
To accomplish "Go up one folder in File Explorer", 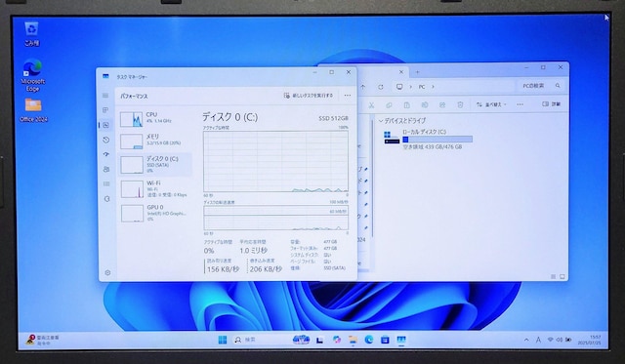I will click(363, 87).
